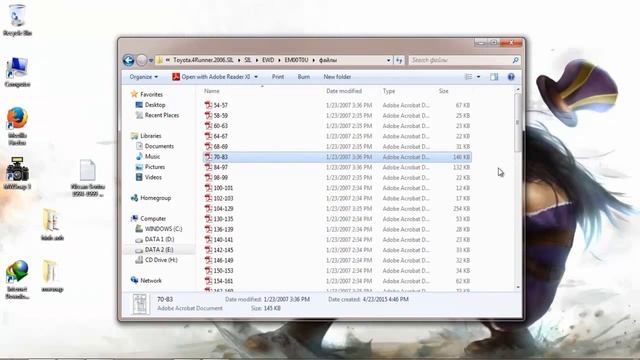
Task: Change view with the views icon
Action: point(469,77)
